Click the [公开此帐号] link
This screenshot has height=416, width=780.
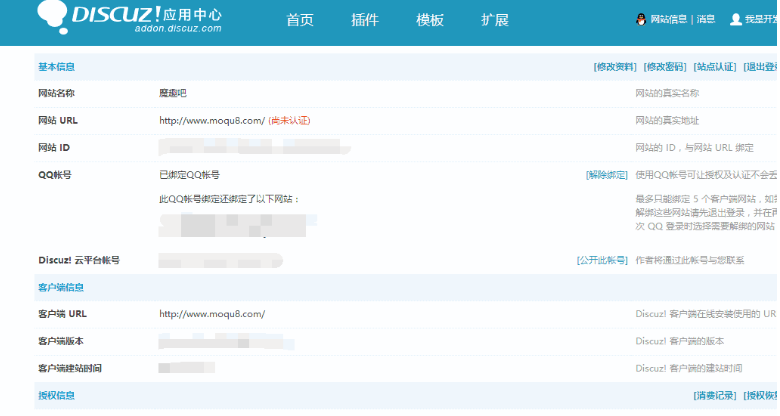pyautogui.click(x=602, y=260)
